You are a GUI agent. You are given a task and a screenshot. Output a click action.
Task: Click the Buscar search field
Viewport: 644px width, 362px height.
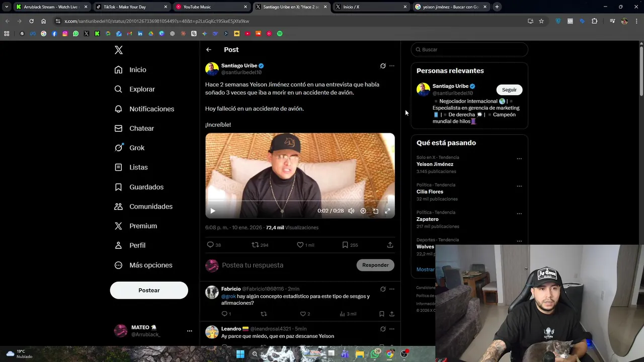pos(469,50)
